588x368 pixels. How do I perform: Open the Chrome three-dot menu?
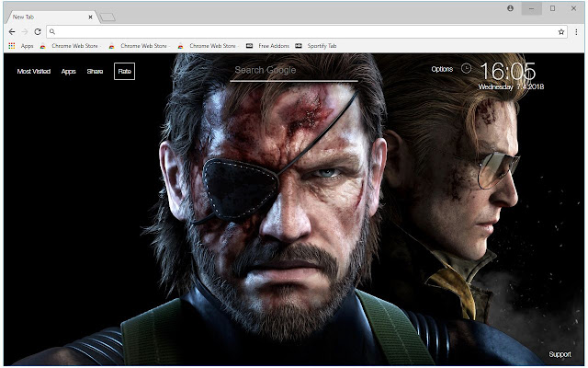click(x=576, y=32)
